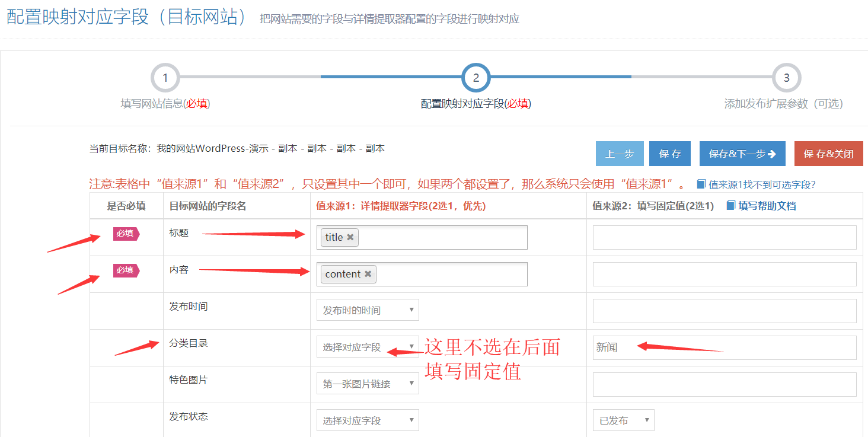Open 分类目录 选择对应字段 dropdown
The width and height of the screenshot is (868, 437).
point(368,347)
